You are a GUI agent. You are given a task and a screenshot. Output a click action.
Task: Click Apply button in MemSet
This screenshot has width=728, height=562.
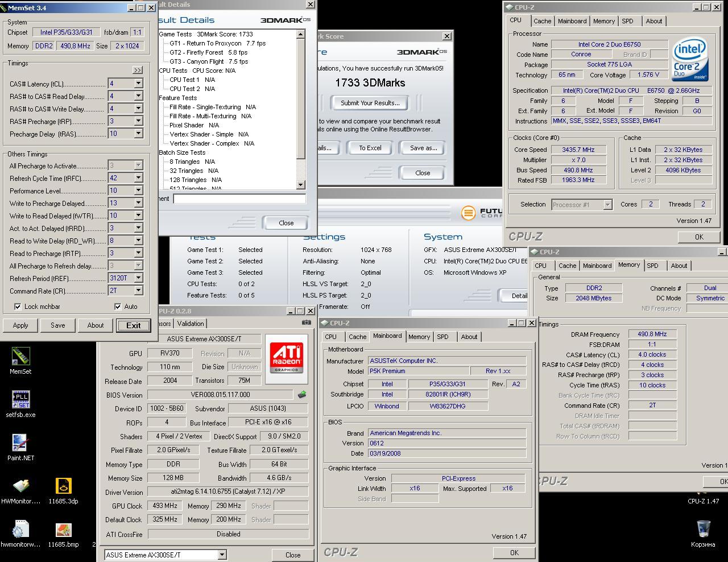20,325
